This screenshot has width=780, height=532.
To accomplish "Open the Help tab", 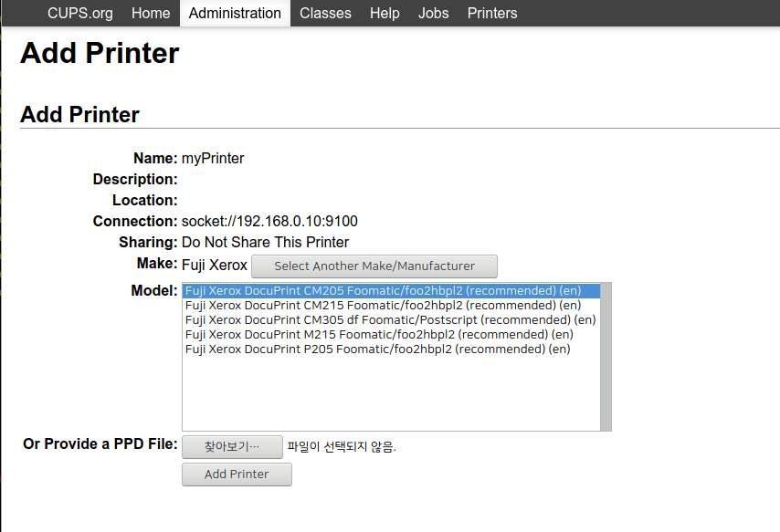I will tap(385, 13).
